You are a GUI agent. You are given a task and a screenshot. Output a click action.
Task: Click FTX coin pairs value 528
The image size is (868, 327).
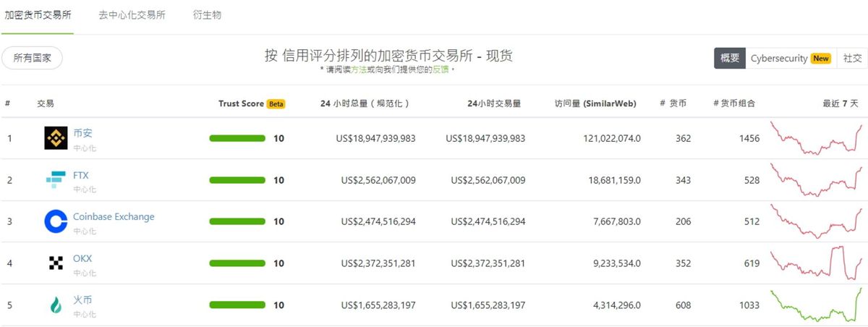coord(752,180)
